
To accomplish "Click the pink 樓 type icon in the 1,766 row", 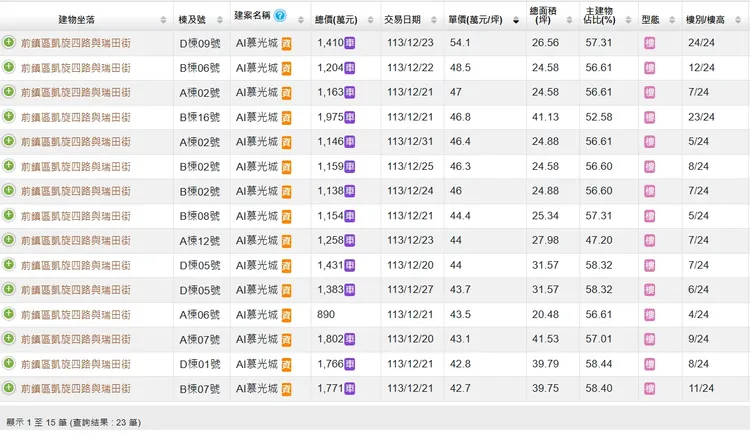I will click(650, 364).
